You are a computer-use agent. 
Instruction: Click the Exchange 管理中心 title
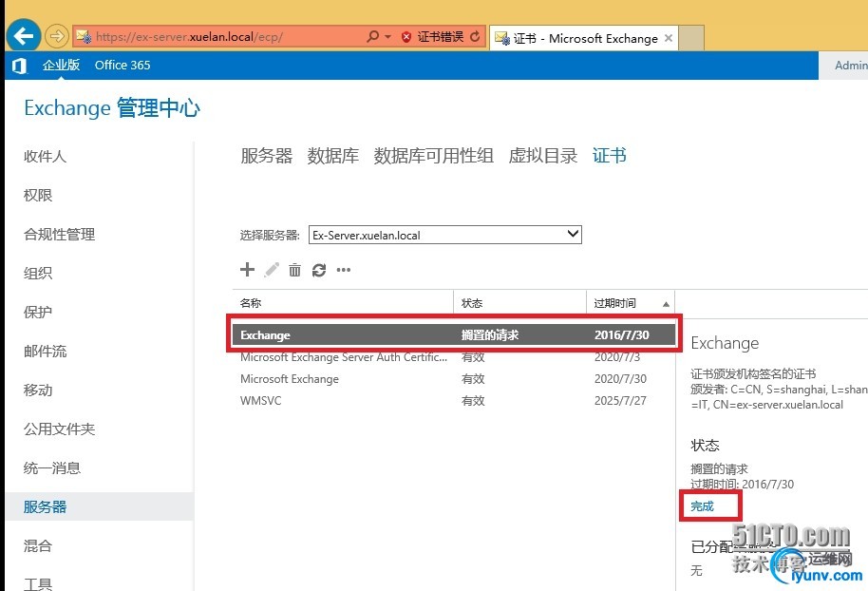point(112,107)
